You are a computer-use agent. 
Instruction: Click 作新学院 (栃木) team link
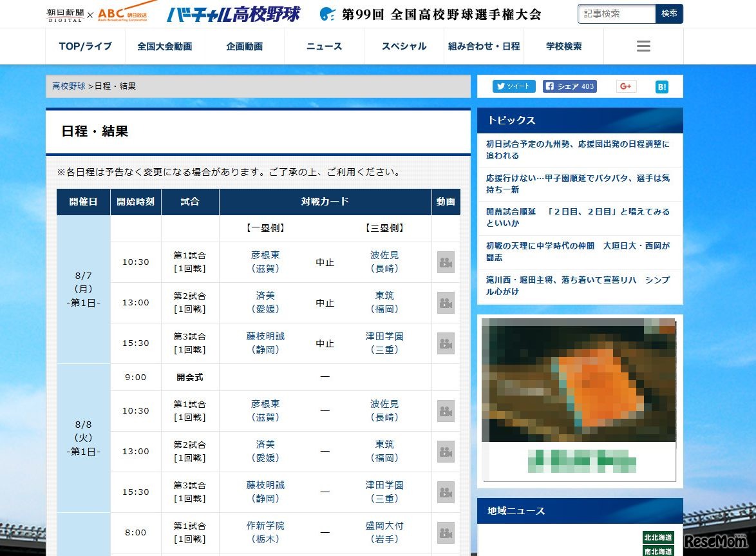pos(265,532)
